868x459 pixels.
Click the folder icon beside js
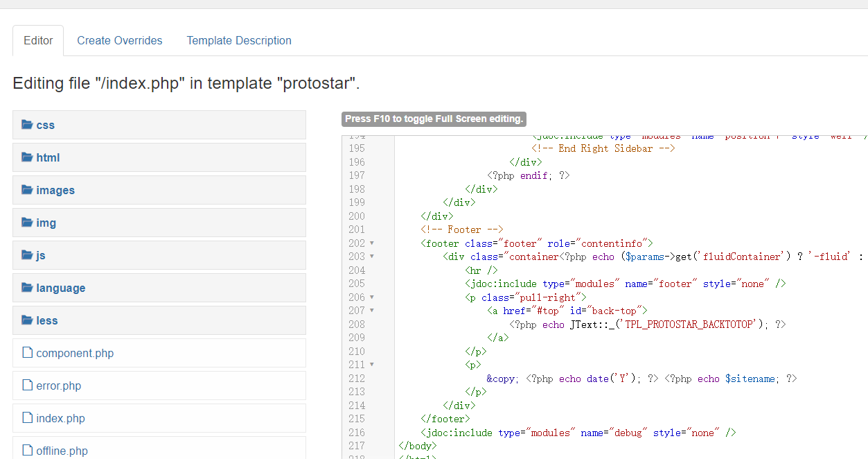coord(27,255)
